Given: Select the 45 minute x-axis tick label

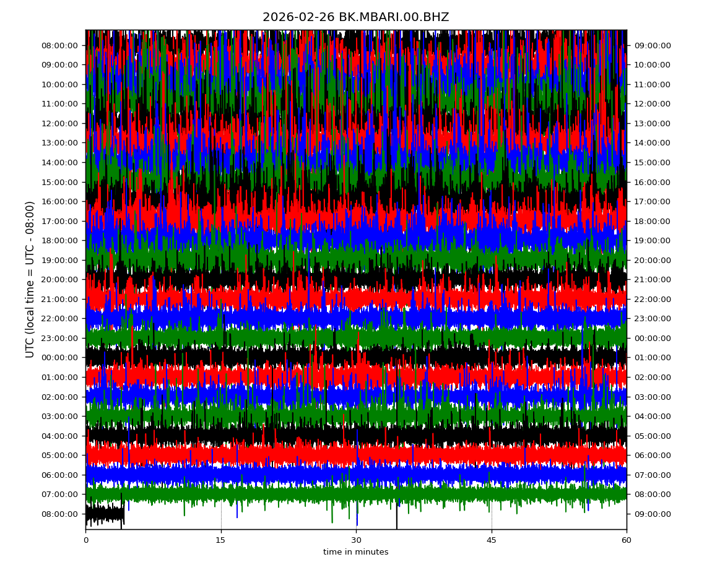Looking at the screenshot, I should point(492,540).
